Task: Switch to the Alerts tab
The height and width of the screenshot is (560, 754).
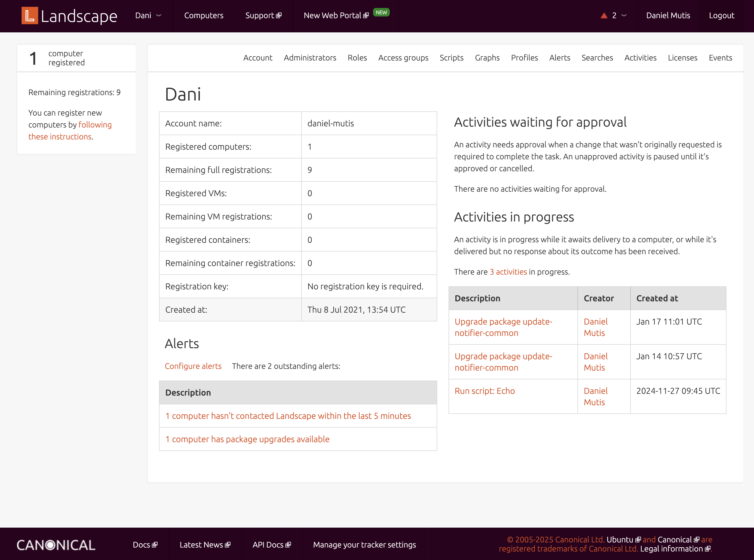Action: [560, 58]
